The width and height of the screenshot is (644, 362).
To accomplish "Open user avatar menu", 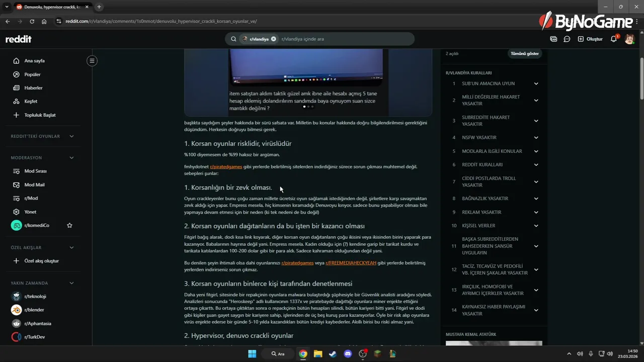I will click(x=629, y=39).
